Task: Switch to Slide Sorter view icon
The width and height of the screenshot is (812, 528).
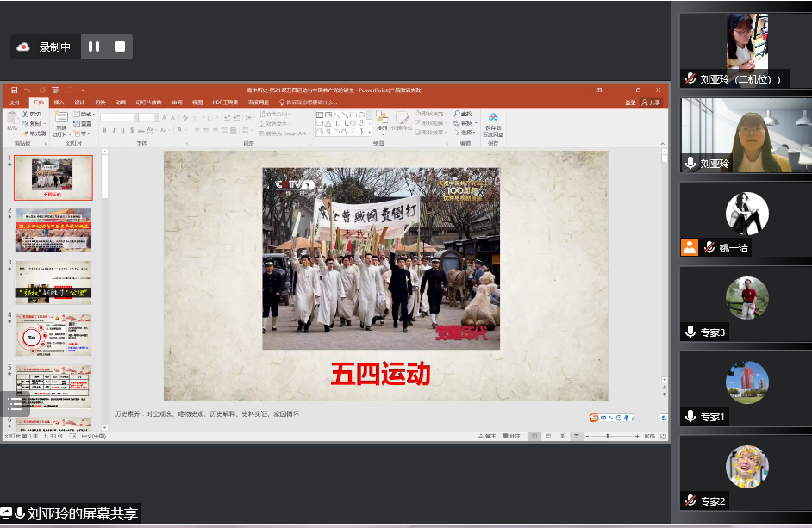Action: [x=548, y=437]
